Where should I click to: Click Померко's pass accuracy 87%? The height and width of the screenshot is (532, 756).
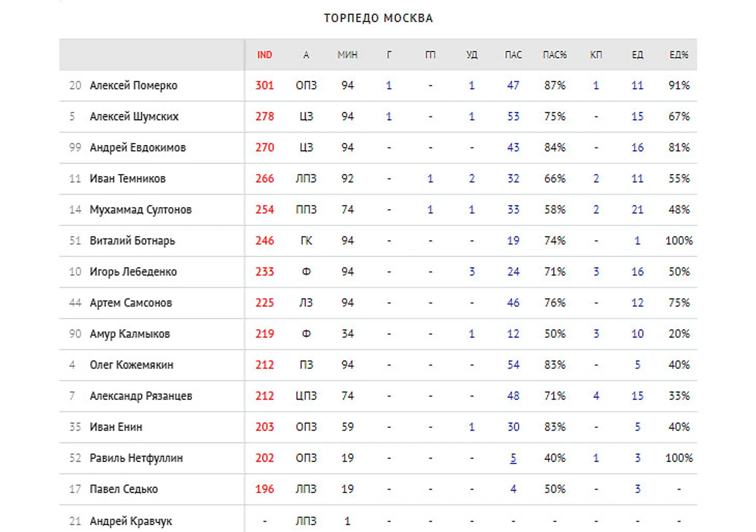tap(555, 85)
